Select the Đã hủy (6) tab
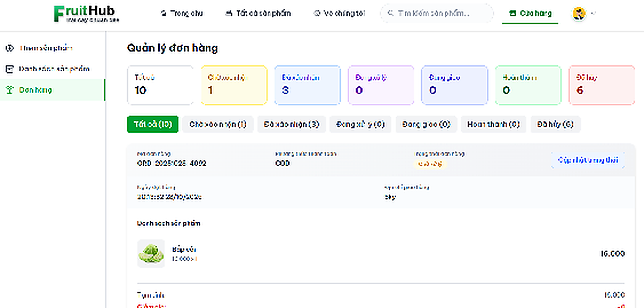 [555, 124]
